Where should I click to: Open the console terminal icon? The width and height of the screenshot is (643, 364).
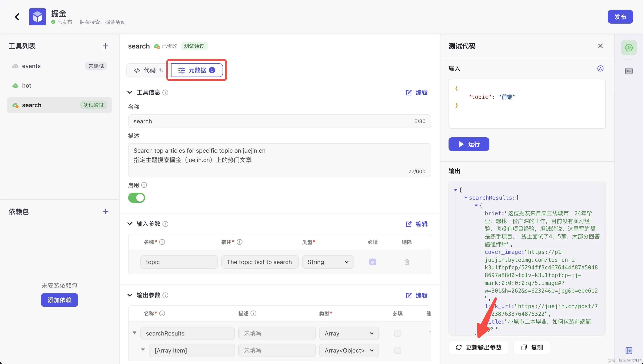[629, 71]
